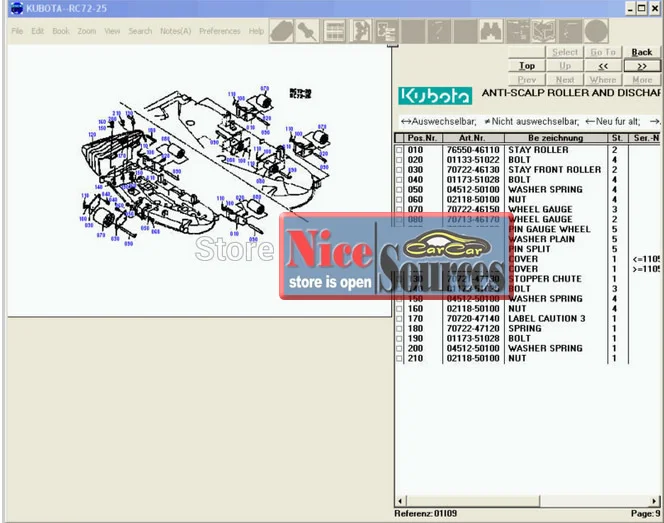Tick the checkbox for position 020 BOLT
The image size is (664, 523).
point(399,160)
